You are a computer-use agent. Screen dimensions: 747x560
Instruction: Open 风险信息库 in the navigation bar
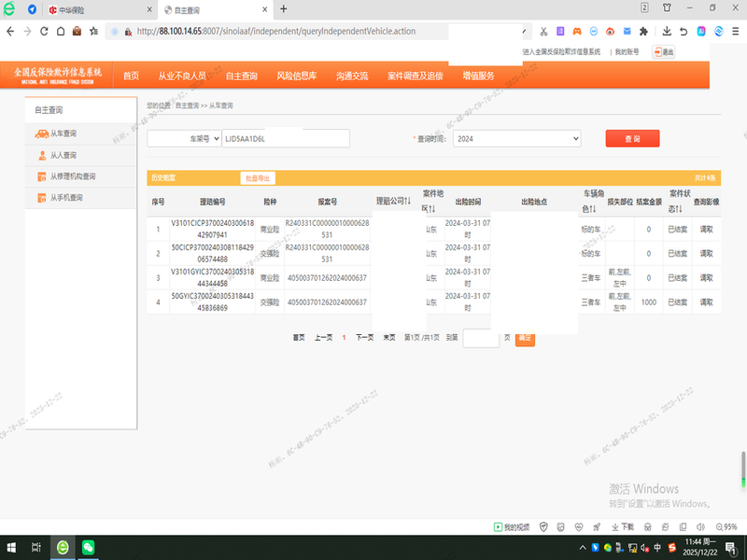click(x=296, y=76)
